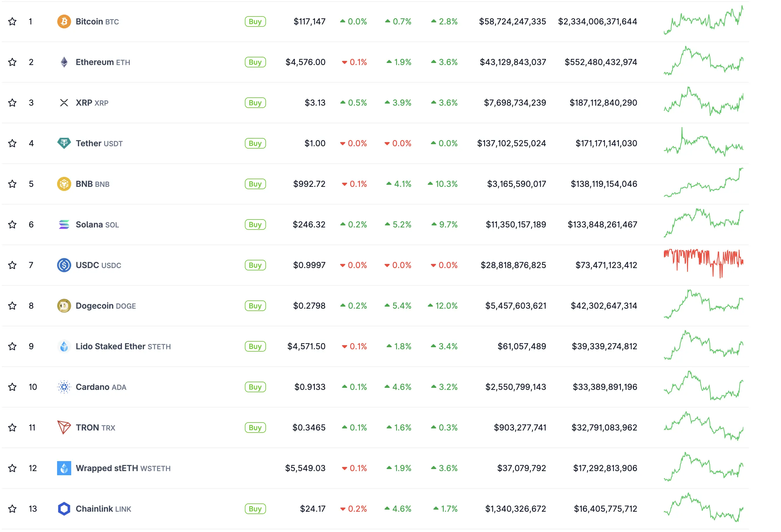The image size is (781, 532).
Task: Click the USDC logo icon
Action: (64, 265)
